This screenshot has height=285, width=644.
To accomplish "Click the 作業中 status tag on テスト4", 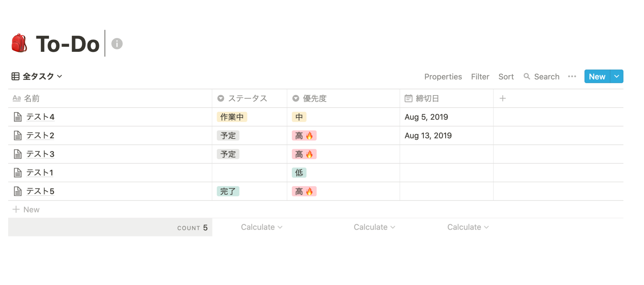I will (232, 117).
